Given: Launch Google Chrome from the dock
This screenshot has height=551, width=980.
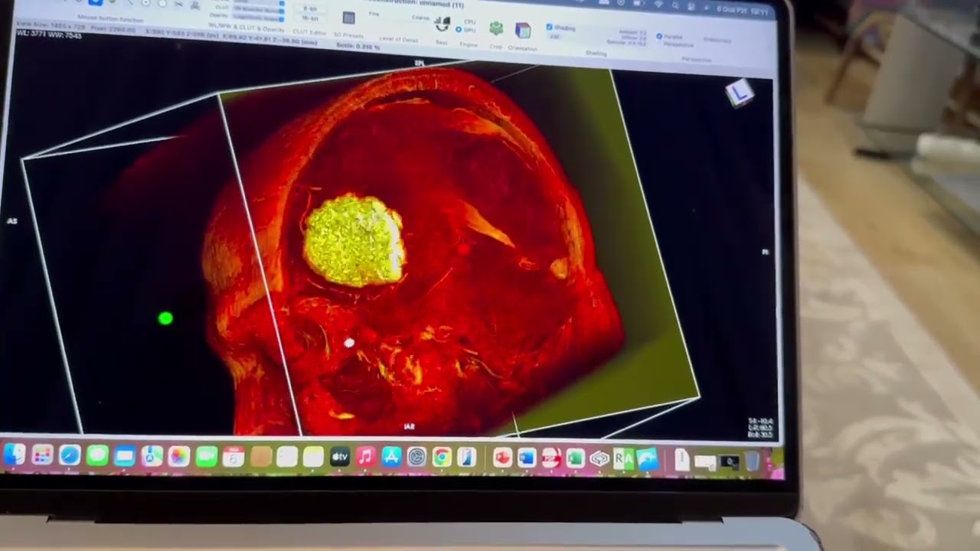Looking at the screenshot, I should pyautogui.click(x=442, y=457).
